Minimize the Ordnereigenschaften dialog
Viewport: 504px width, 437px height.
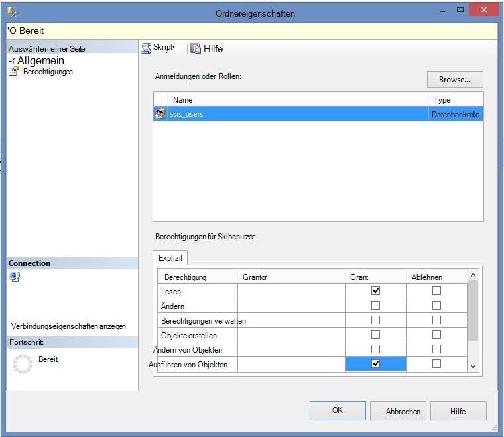pos(442,11)
